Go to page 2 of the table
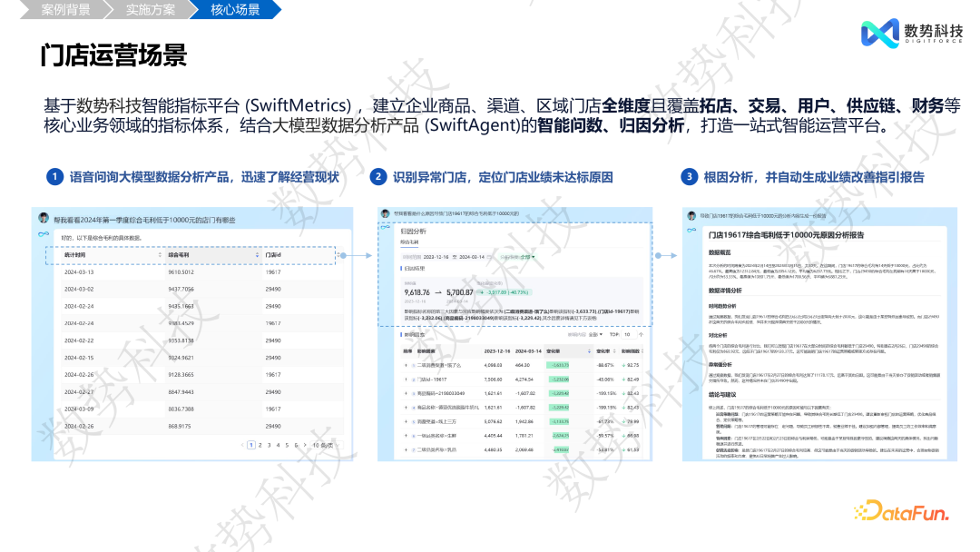 260,445
